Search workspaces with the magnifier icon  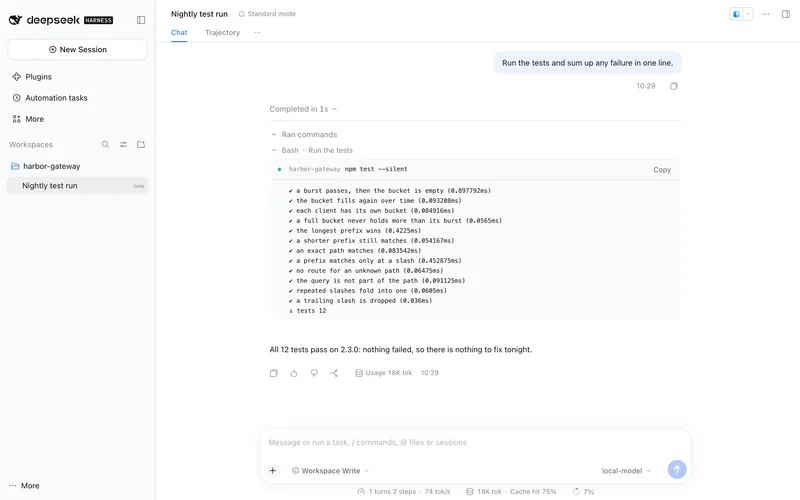(x=105, y=144)
